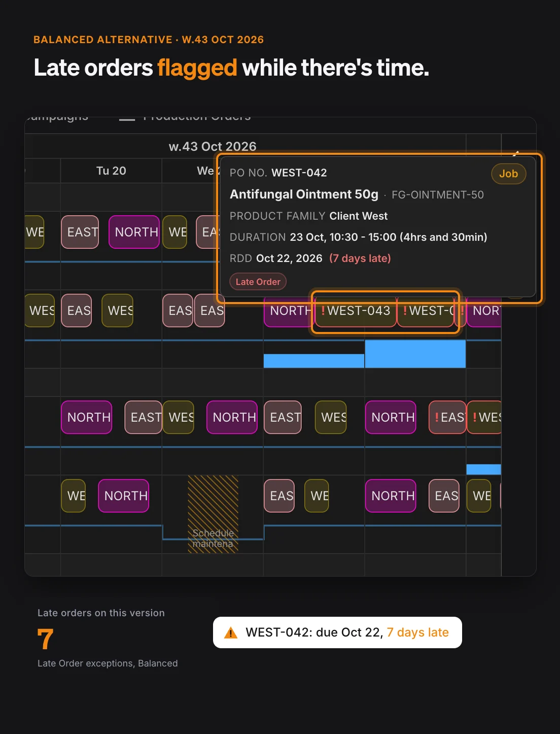
Task: Click 'Antifungal Ointment 50g' product name
Action: pos(304,194)
